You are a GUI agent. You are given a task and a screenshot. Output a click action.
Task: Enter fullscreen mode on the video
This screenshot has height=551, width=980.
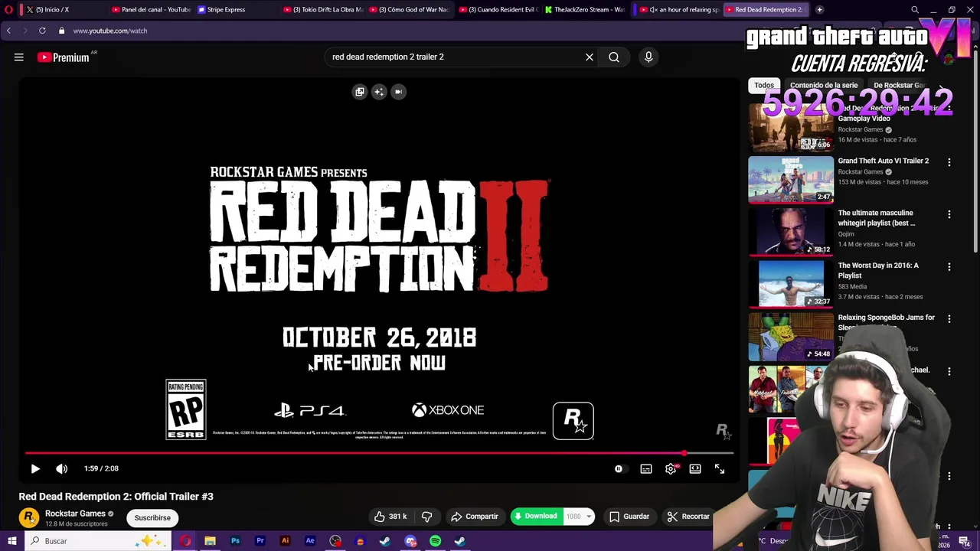720,468
